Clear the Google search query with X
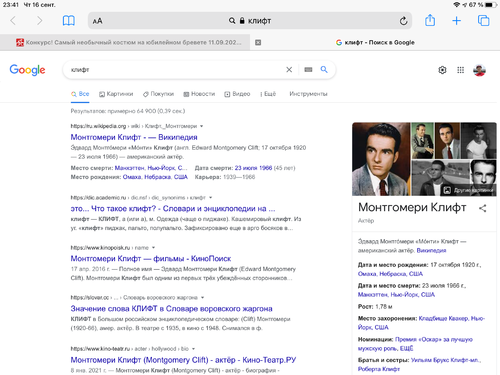The image size is (500, 375). (x=289, y=69)
